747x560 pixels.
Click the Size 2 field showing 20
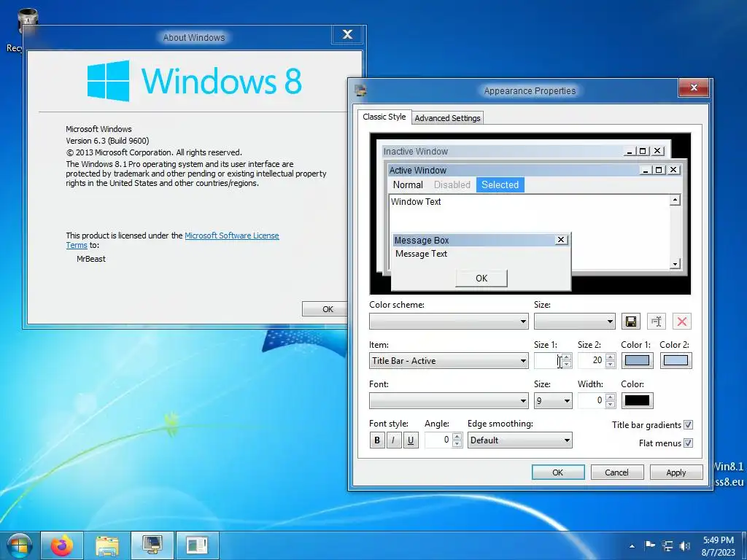point(591,360)
